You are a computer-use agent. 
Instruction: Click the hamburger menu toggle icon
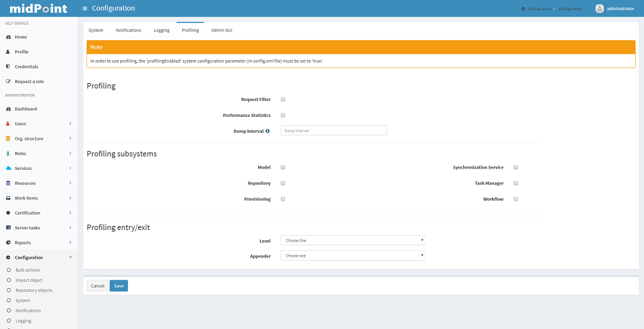point(85,8)
